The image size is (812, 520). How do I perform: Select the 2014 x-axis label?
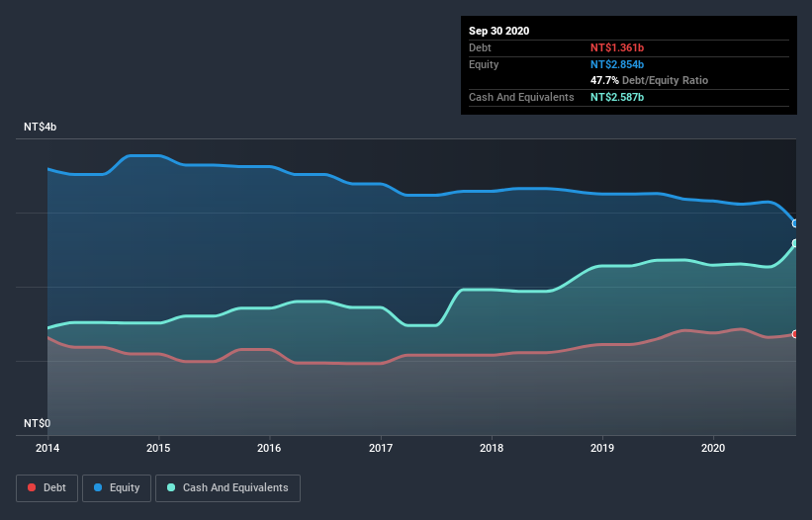47,448
